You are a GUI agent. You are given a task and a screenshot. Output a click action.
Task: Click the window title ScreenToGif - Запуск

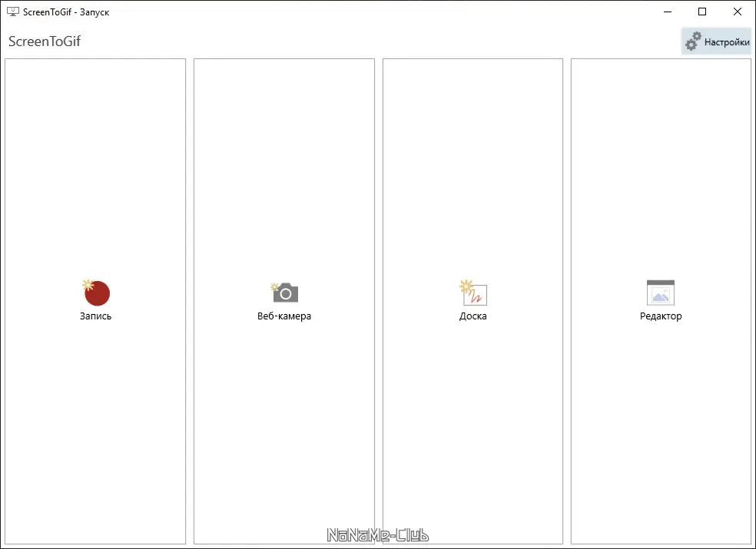pyautogui.click(x=66, y=12)
